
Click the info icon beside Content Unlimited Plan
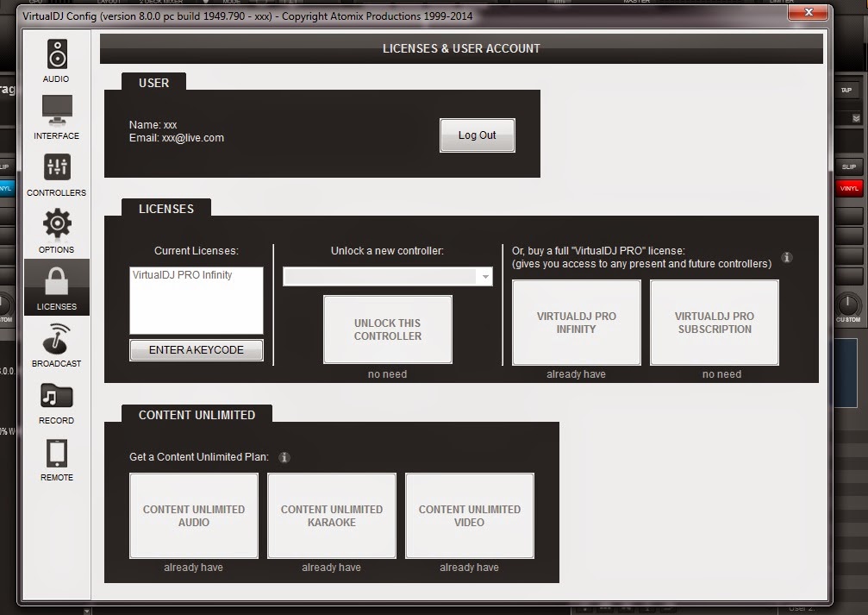click(284, 457)
